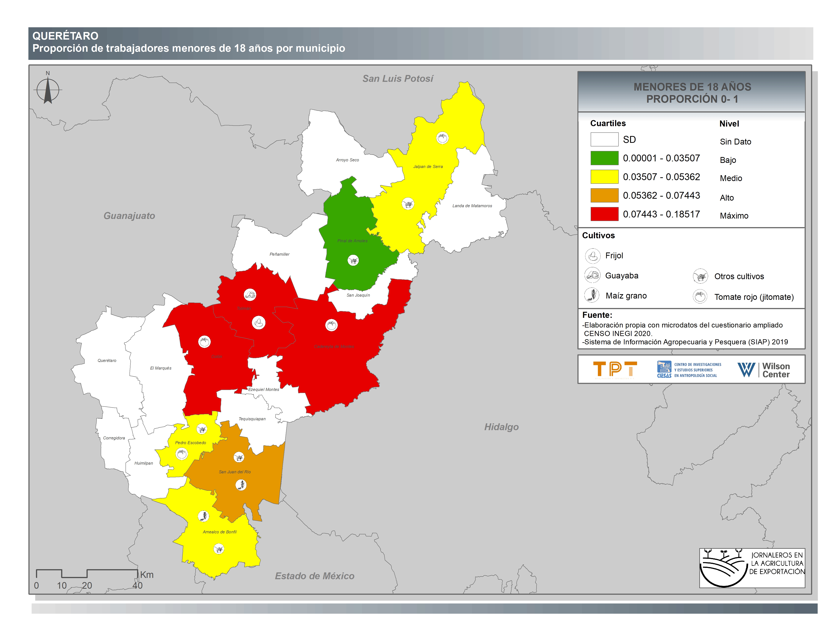Click the San Juan del Río label
The height and width of the screenshot is (644, 833).
pos(235,472)
